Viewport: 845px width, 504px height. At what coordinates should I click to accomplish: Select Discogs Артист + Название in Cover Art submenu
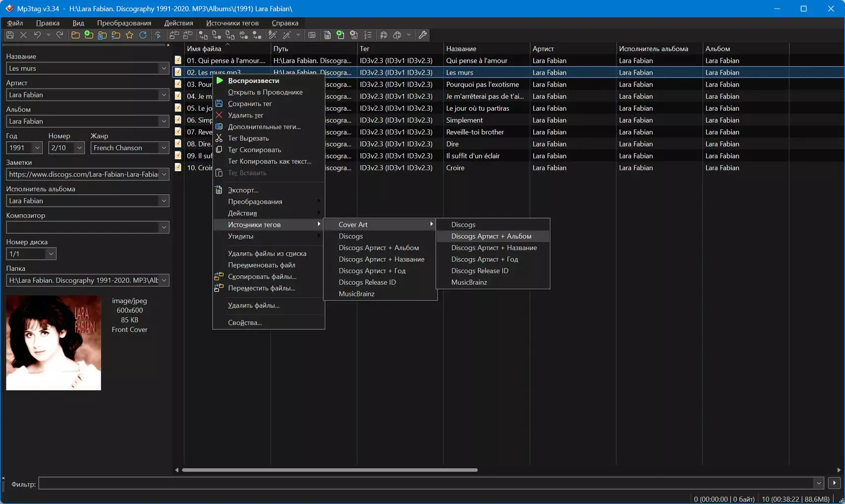click(x=494, y=248)
